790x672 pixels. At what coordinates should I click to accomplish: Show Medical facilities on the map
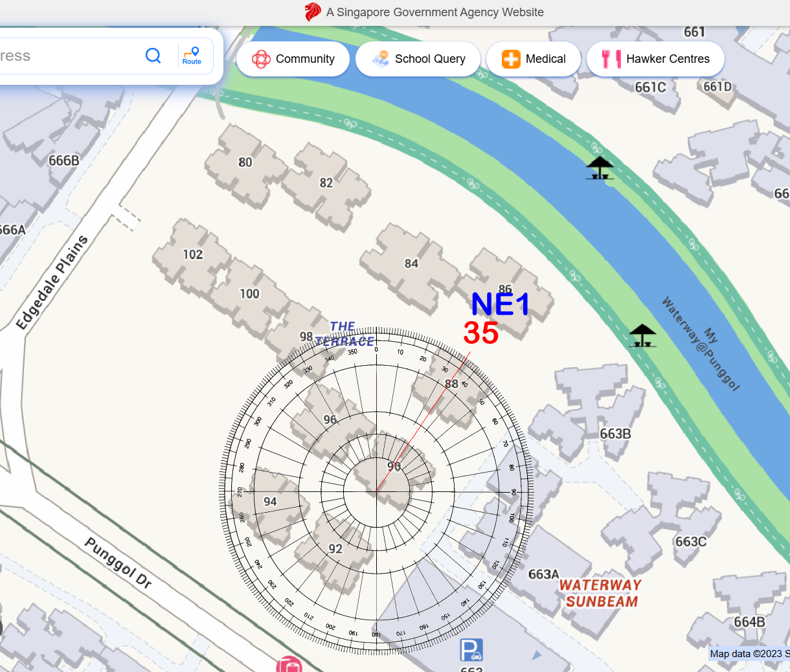click(x=534, y=59)
